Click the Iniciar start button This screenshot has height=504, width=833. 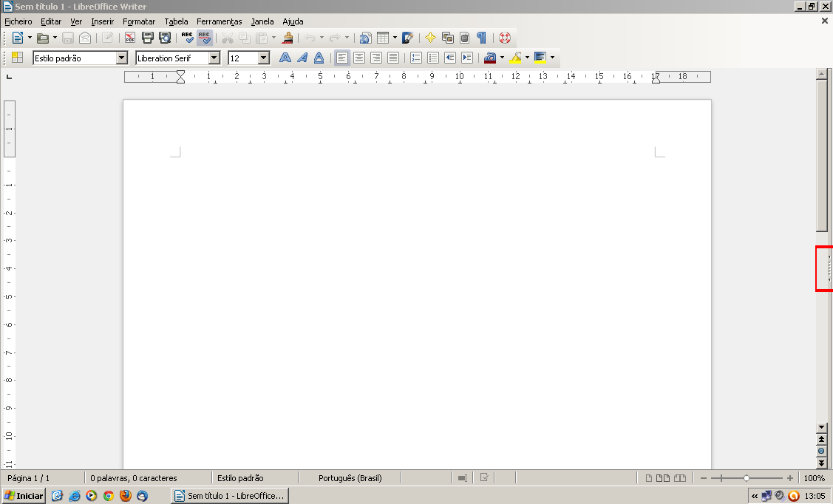pos(24,496)
